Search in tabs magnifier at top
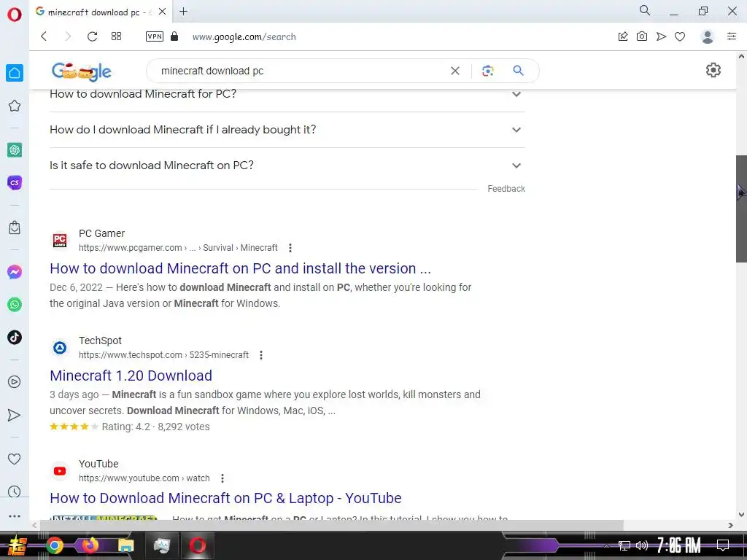The width and height of the screenshot is (747, 560). pyautogui.click(x=645, y=10)
